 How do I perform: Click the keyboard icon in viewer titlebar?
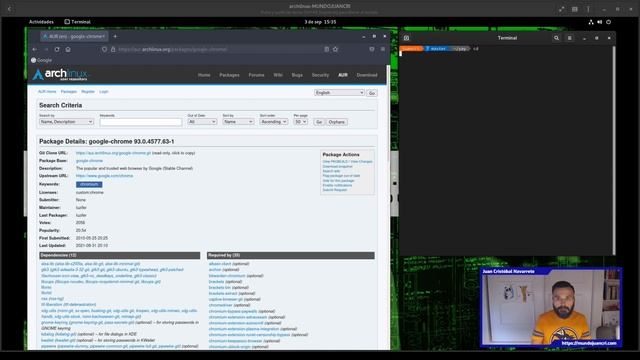pyautogui.click(x=575, y=9)
